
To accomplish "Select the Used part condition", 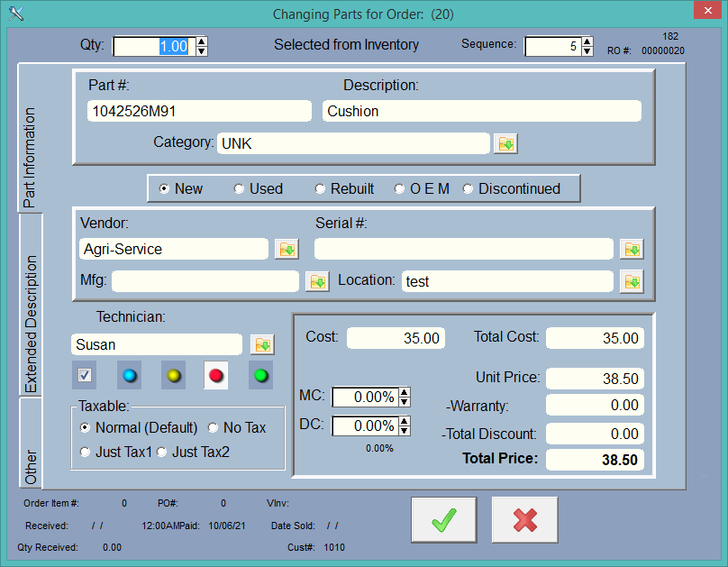I will tap(240, 189).
